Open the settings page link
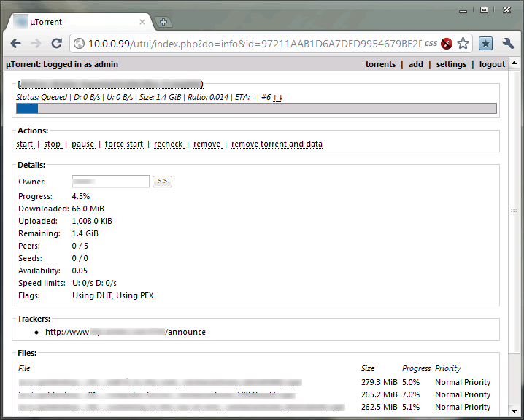Viewport: 524px width, 420px height. (x=451, y=64)
